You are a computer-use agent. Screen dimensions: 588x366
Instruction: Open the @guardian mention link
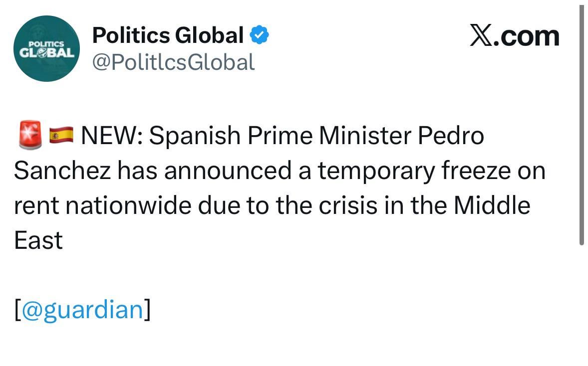(82, 309)
